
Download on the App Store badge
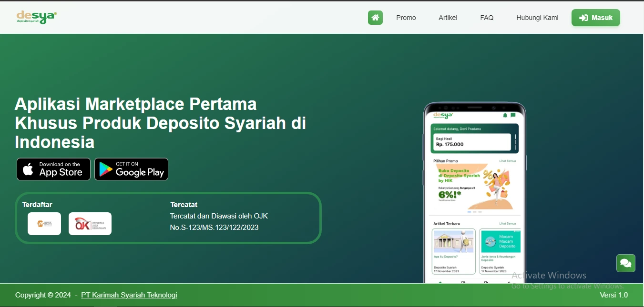pos(53,169)
